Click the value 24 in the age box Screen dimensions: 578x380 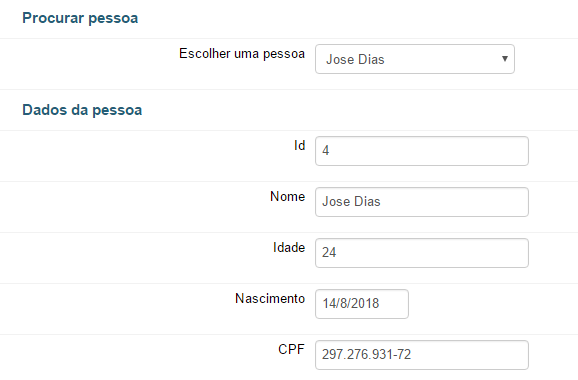pyautogui.click(x=329, y=252)
